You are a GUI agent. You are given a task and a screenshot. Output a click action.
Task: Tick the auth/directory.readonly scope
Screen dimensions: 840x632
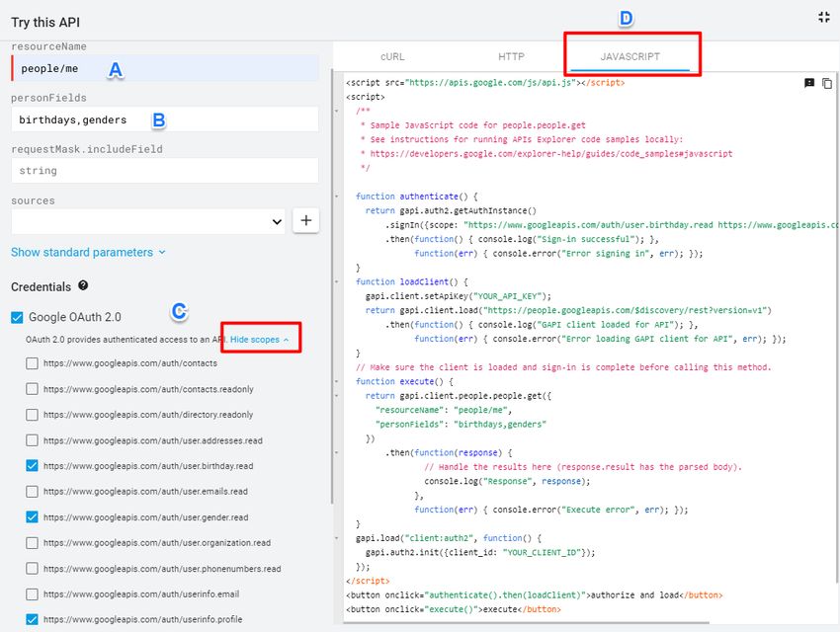(33, 415)
